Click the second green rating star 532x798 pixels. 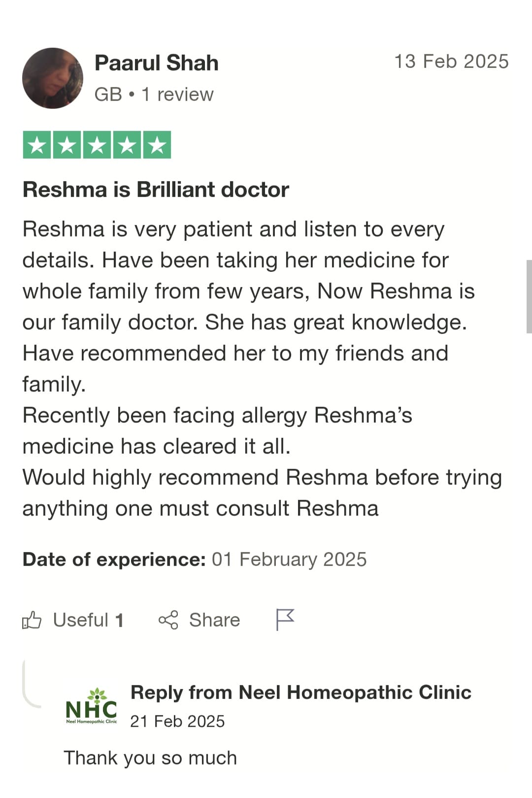click(x=67, y=145)
